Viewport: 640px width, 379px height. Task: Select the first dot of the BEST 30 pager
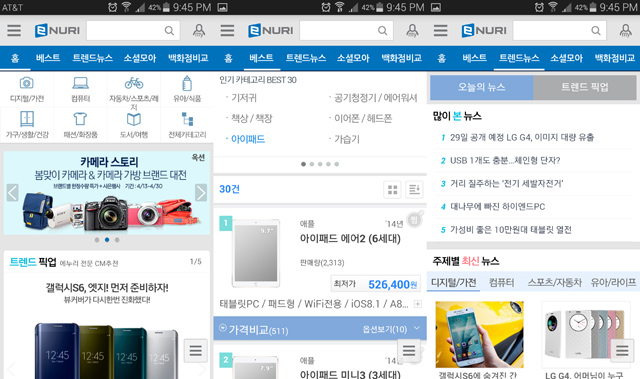[303, 164]
